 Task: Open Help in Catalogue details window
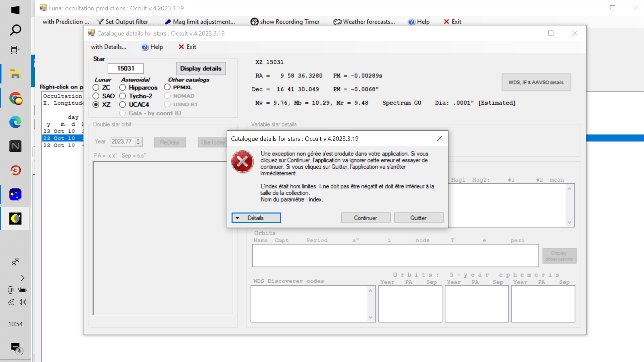click(x=152, y=47)
